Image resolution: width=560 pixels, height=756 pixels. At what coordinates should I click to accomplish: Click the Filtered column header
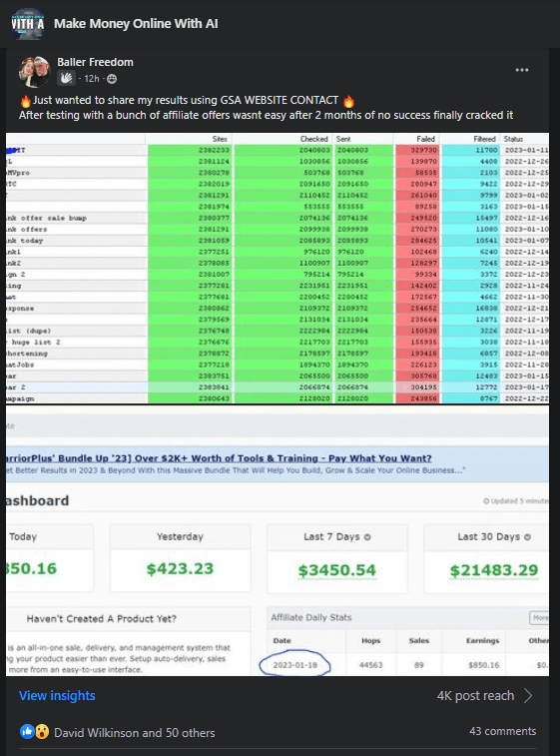tap(484, 139)
